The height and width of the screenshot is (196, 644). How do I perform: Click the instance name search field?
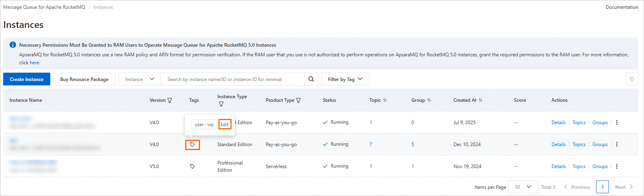point(232,79)
